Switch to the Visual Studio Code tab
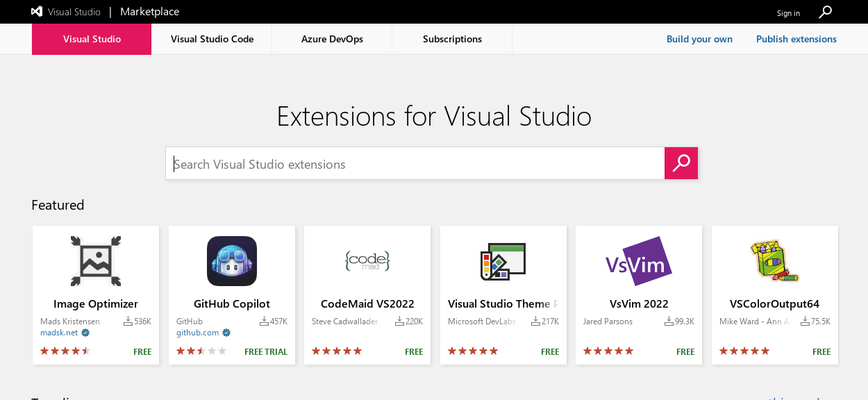868x400 pixels. coord(212,39)
